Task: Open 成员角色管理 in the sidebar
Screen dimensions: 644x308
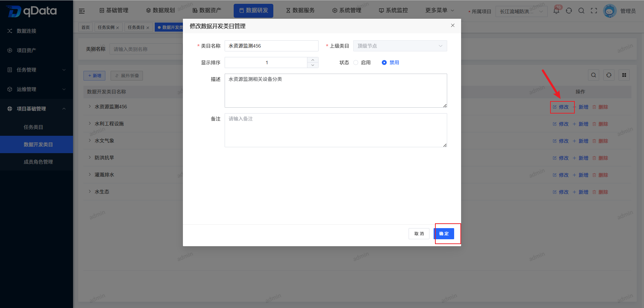Action: point(37,162)
